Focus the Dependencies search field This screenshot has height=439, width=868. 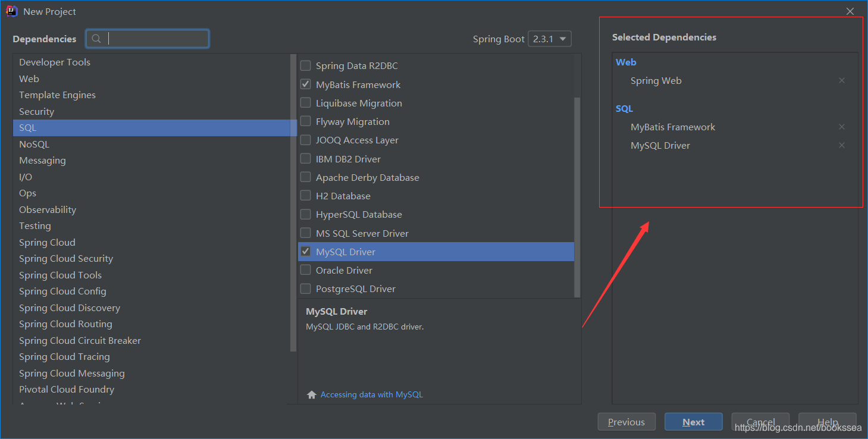click(x=148, y=39)
